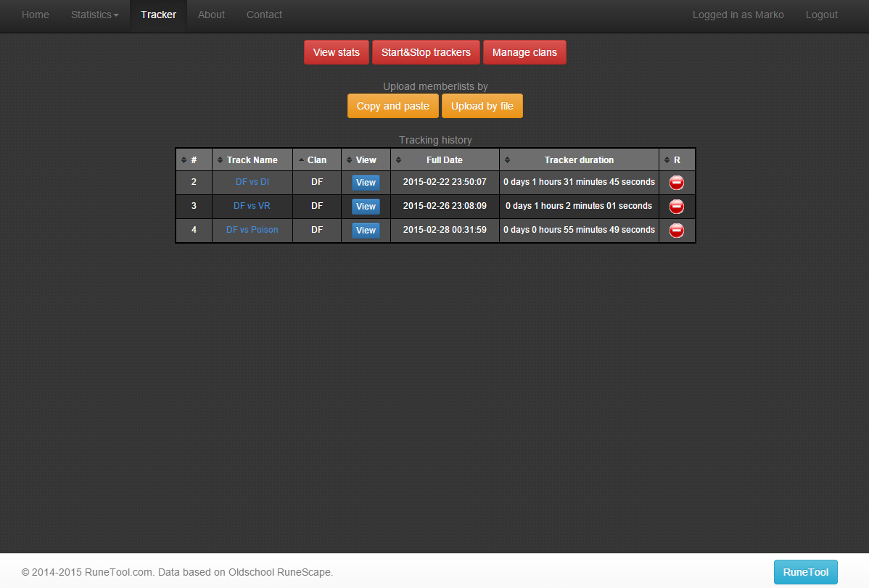Screen dimensions: 869x588
Task: Open the Contact page
Action: click(264, 15)
